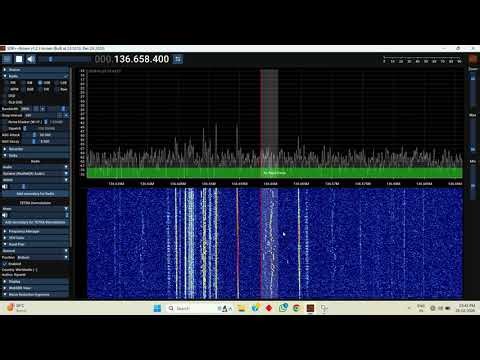Click the Squelch level slider
480x360 pixels.
pyautogui.click(x=45, y=128)
